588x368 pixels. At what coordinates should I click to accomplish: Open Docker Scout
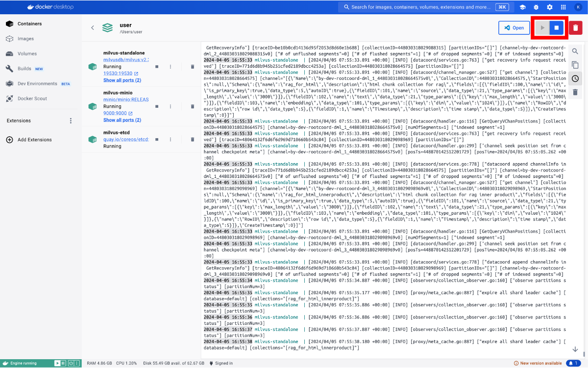coord(41,98)
